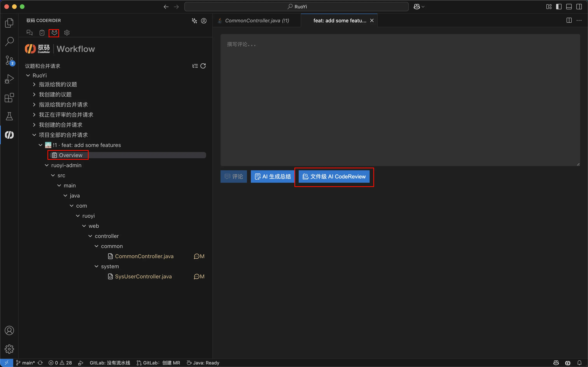
Task: Click the GitLab workflow fox icon
Action: click(x=54, y=32)
